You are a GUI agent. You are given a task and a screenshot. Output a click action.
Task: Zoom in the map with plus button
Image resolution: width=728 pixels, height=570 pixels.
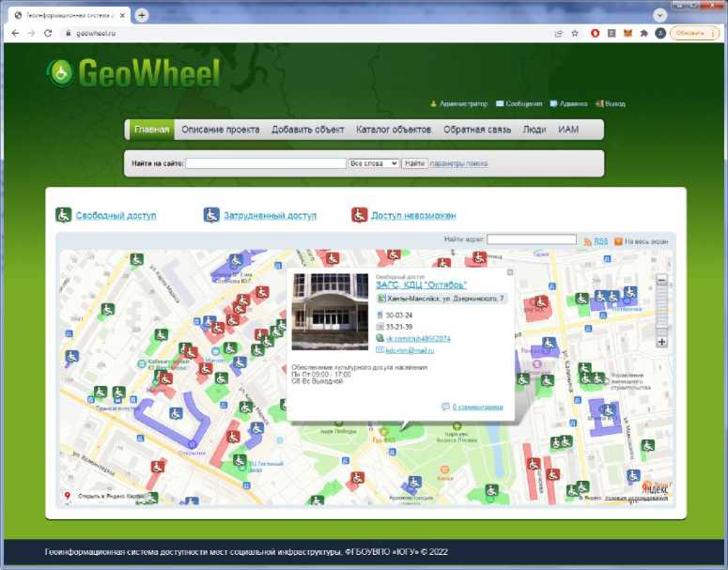coord(661,342)
